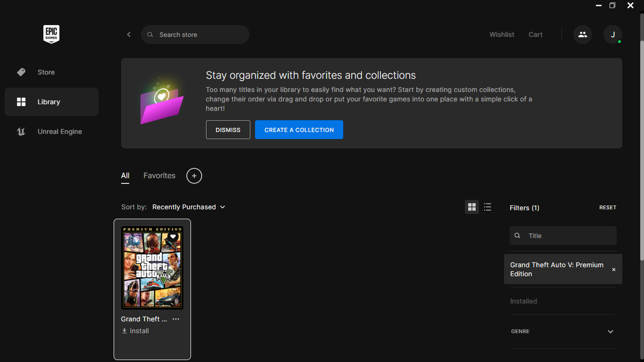The image size is (644, 362).
Task: Restore down the launcher window
Action: (x=612, y=6)
